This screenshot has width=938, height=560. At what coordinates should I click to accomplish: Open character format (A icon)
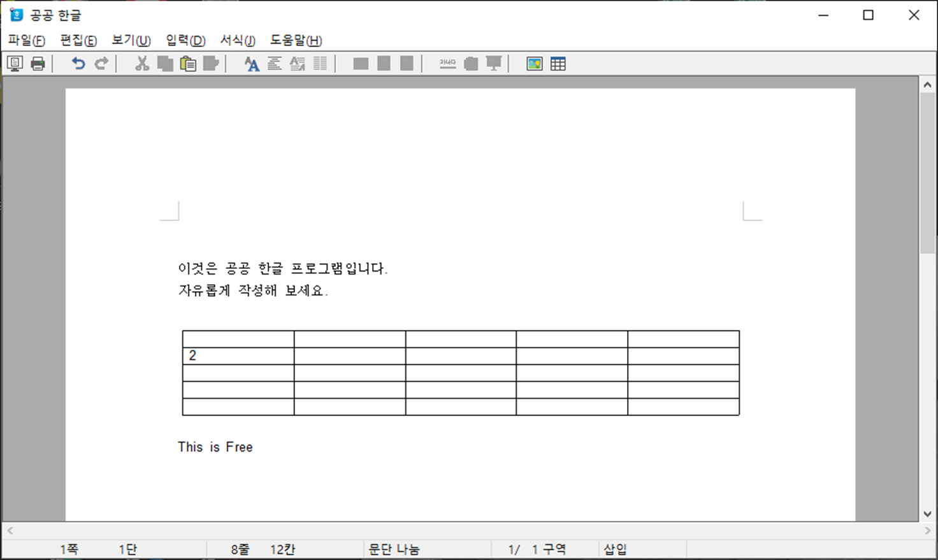[252, 64]
